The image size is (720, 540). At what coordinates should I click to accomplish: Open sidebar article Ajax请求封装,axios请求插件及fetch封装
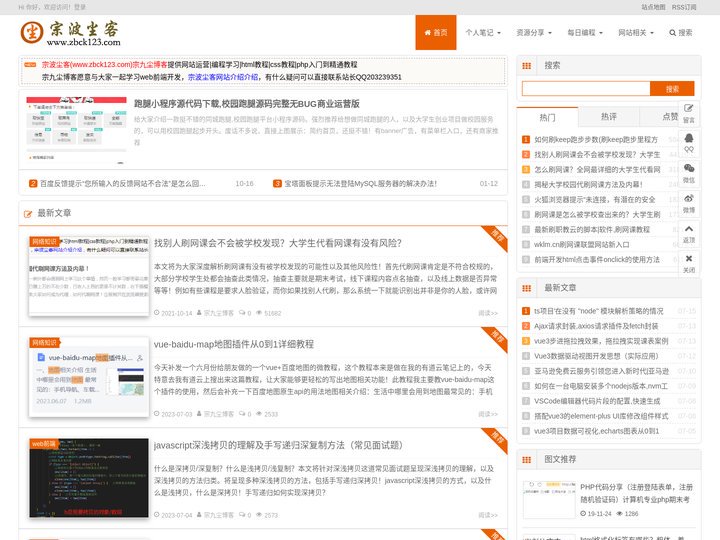click(x=596, y=326)
